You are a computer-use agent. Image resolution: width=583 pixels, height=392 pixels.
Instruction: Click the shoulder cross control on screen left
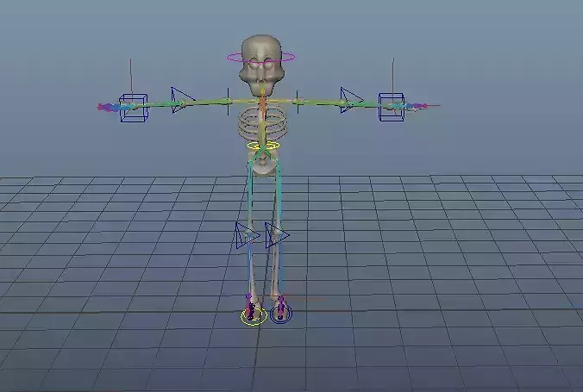pyautogui.click(x=228, y=102)
